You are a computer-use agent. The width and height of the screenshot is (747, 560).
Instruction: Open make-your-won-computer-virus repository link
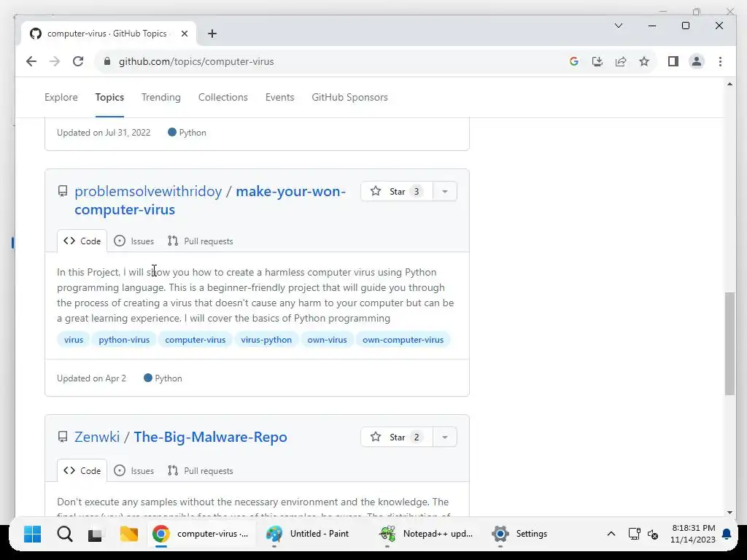[210, 200]
